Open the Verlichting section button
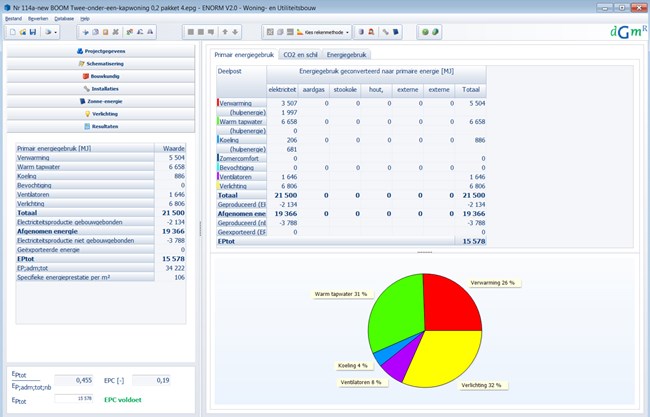This screenshot has height=417, width=650. pyautogui.click(x=101, y=114)
